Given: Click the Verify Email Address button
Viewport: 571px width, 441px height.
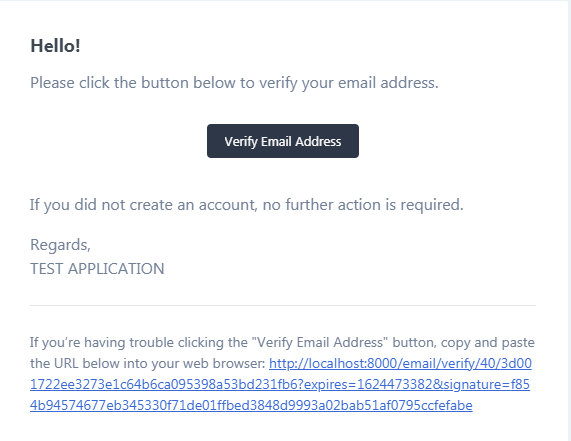Looking at the screenshot, I should point(283,141).
